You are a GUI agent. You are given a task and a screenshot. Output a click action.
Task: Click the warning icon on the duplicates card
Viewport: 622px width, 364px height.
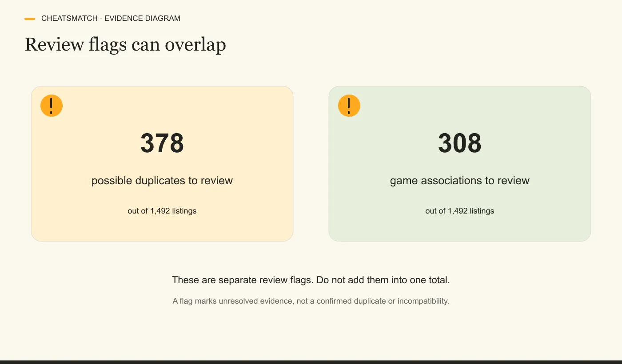tap(52, 106)
